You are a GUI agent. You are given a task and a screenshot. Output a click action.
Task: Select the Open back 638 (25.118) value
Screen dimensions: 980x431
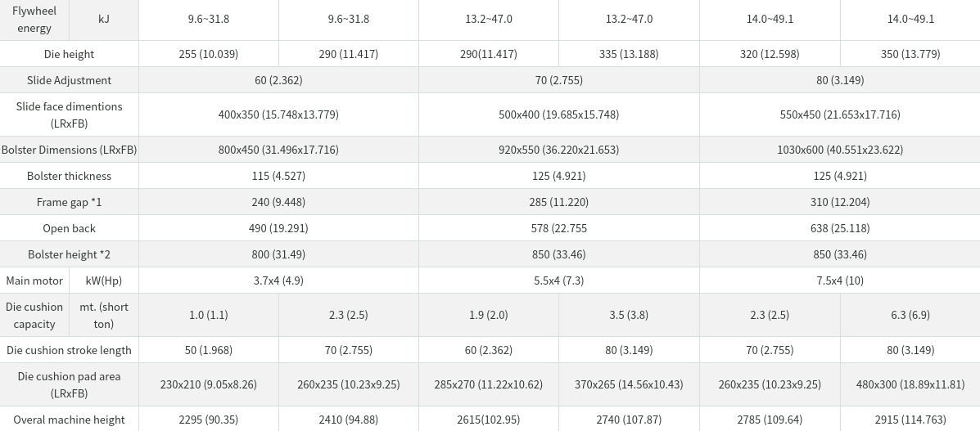click(x=840, y=228)
